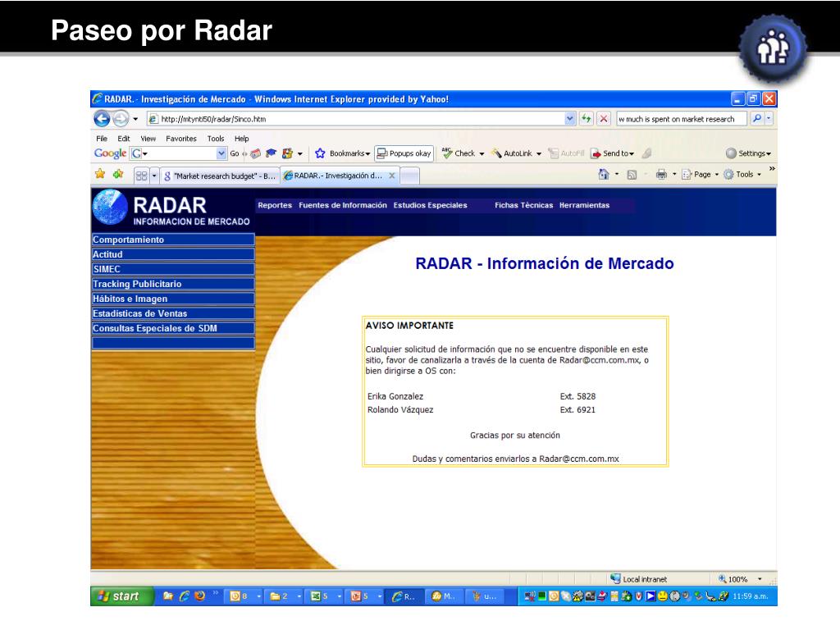Click the search box with market research text
This screenshot has height=630, width=840.
pyautogui.click(x=681, y=119)
